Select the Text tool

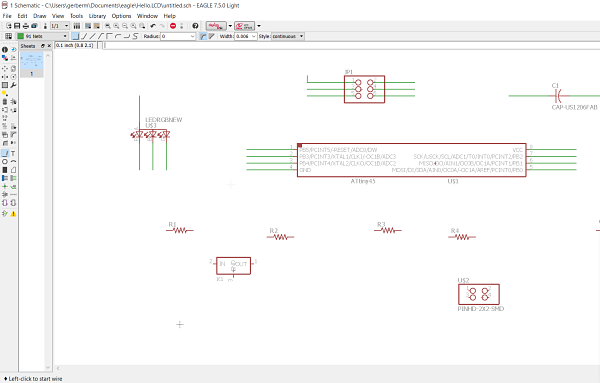click(x=13, y=153)
